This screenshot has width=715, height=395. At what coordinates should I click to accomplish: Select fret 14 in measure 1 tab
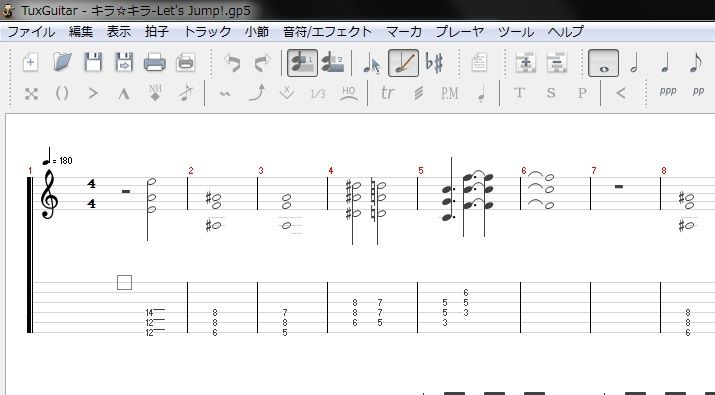point(149,312)
